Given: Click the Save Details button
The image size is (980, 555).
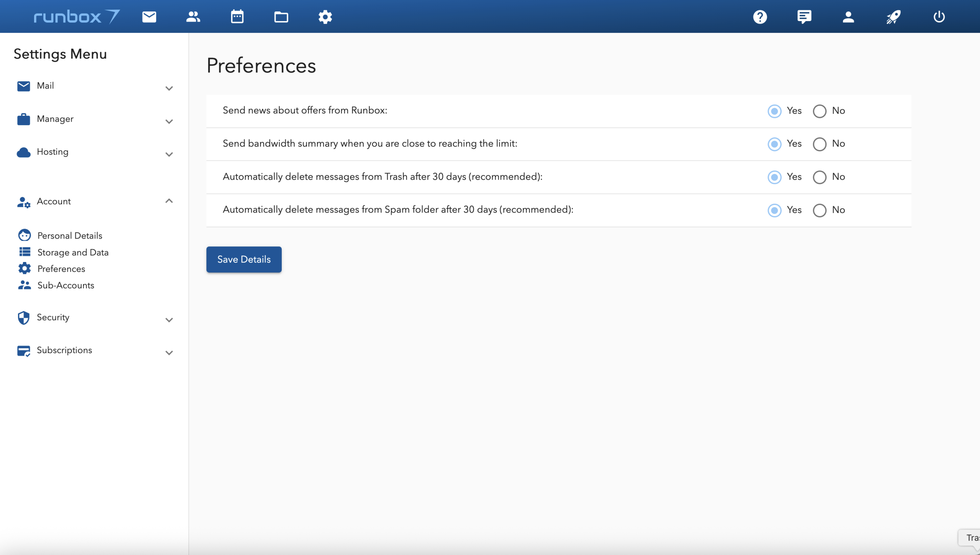Looking at the screenshot, I should (x=244, y=259).
